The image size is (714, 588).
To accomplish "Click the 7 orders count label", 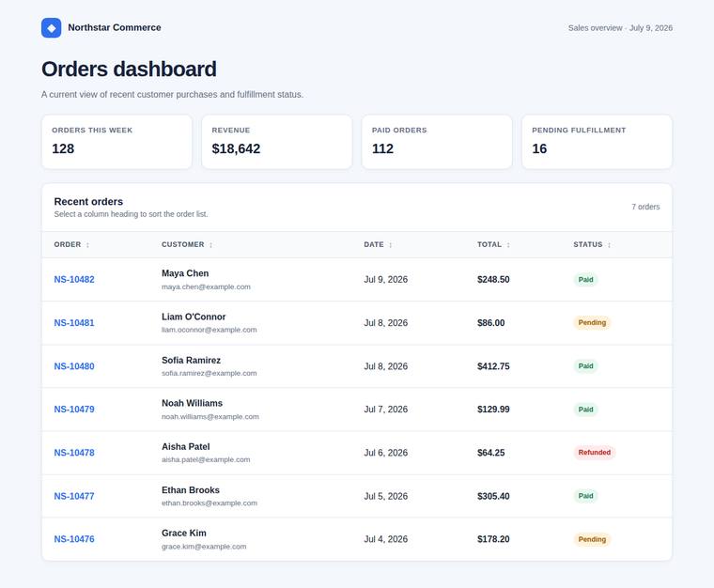I will (645, 207).
